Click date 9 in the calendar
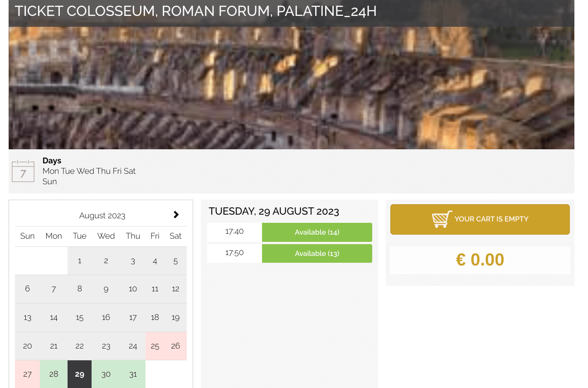The image size is (588, 388). tap(106, 289)
